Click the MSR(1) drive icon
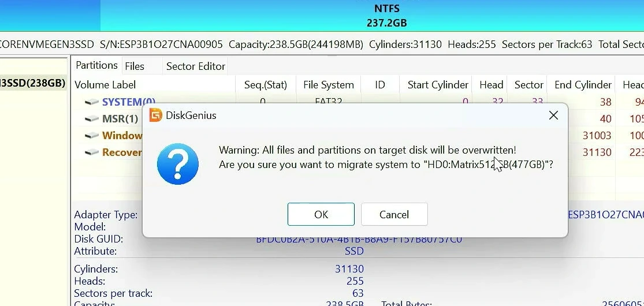The width and height of the screenshot is (644, 306). pos(92,119)
